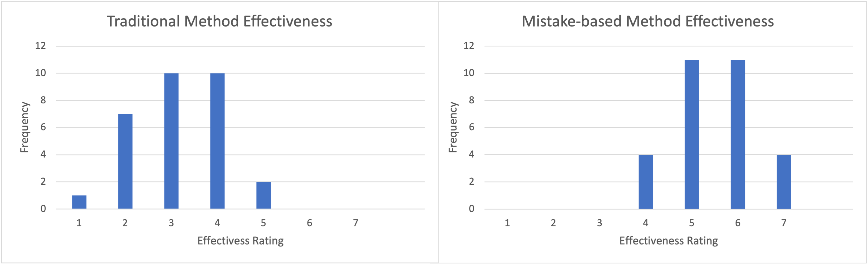Click the rating 5 bar in Mistake-based chart
This screenshot has width=868, height=265.
(692, 134)
